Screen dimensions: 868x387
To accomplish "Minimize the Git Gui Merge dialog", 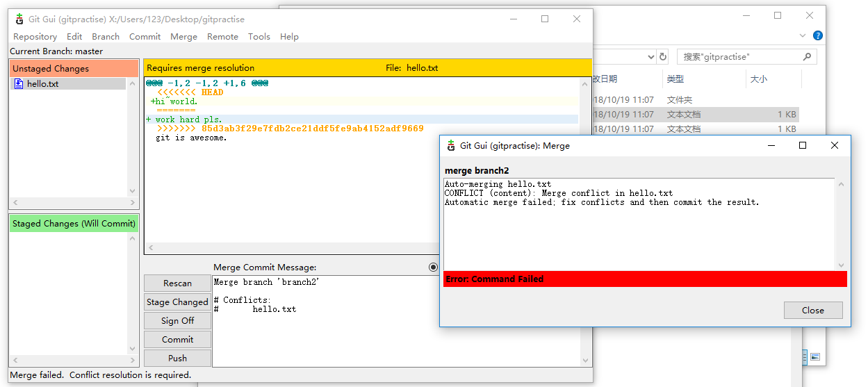I will 771,145.
